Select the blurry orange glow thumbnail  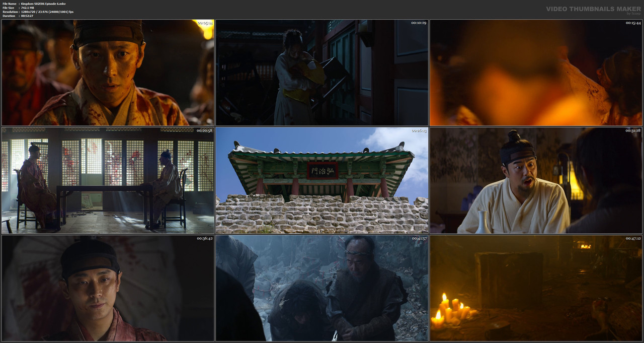point(536,73)
